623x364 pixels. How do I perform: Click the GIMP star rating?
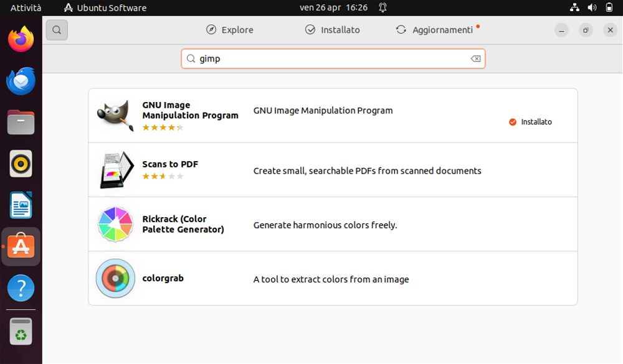click(163, 128)
